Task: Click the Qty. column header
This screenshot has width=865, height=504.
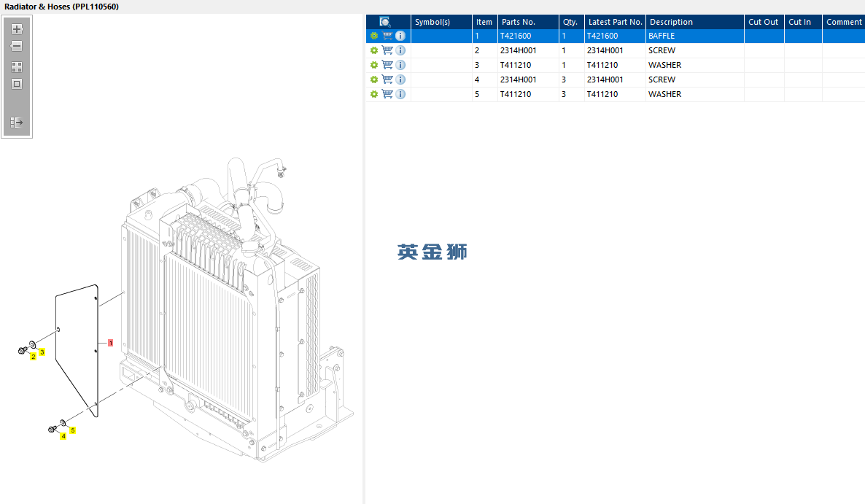Action: tap(570, 22)
